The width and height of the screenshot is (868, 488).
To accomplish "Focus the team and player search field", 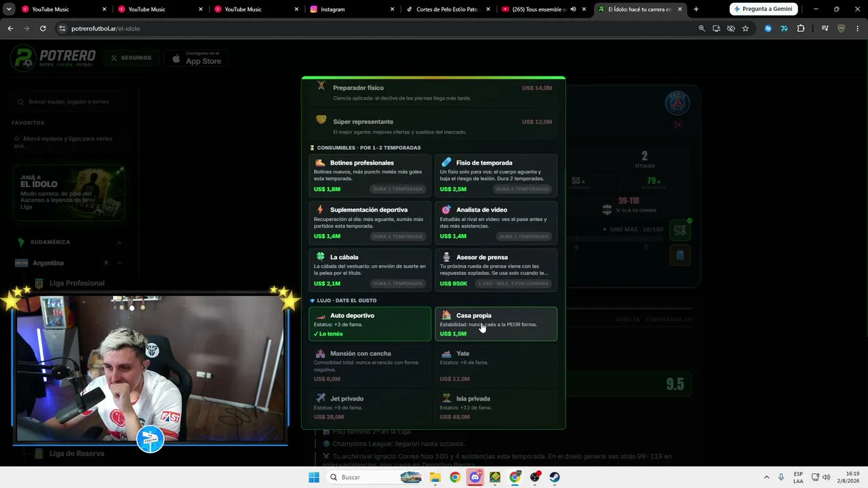I will [x=68, y=102].
